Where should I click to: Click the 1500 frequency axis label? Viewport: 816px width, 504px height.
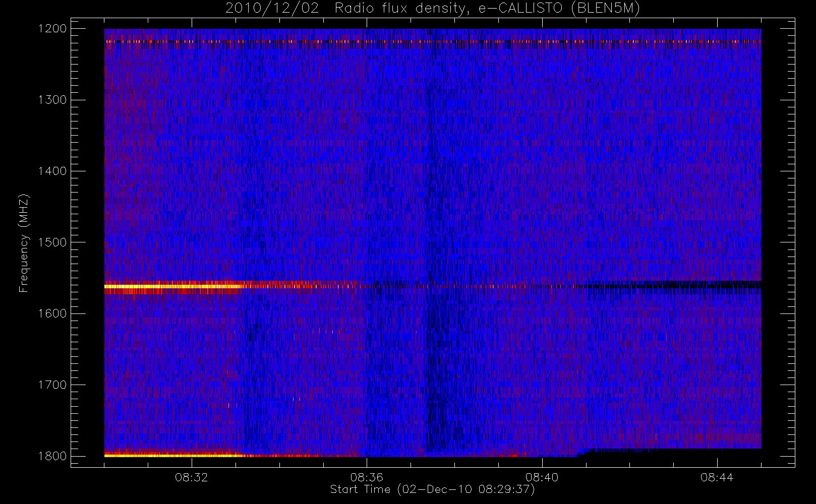click(x=52, y=242)
